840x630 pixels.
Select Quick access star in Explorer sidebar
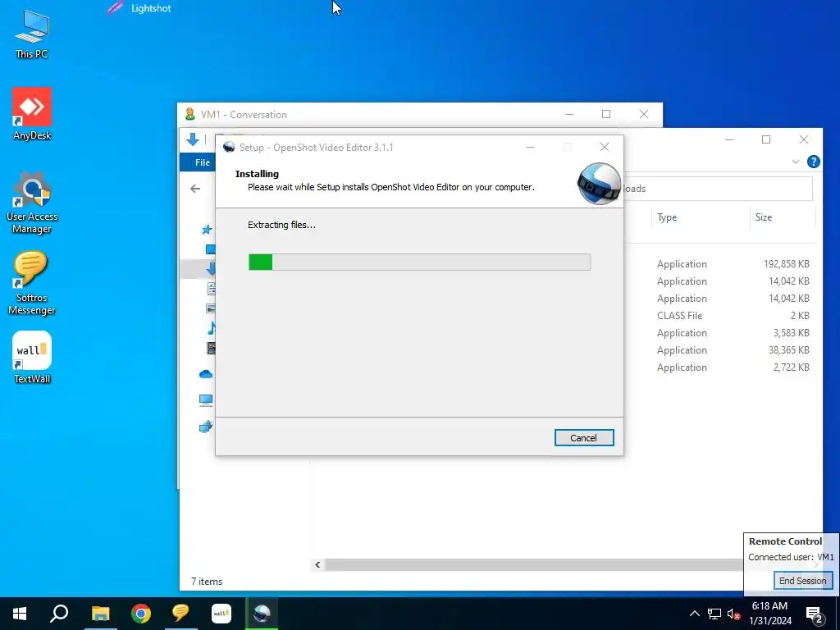pos(206,230)
